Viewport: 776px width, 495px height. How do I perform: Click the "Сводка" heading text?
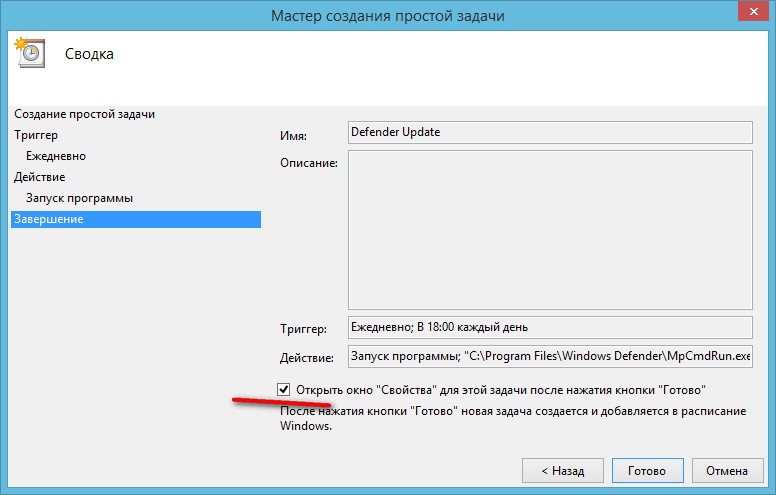[89, 54]
